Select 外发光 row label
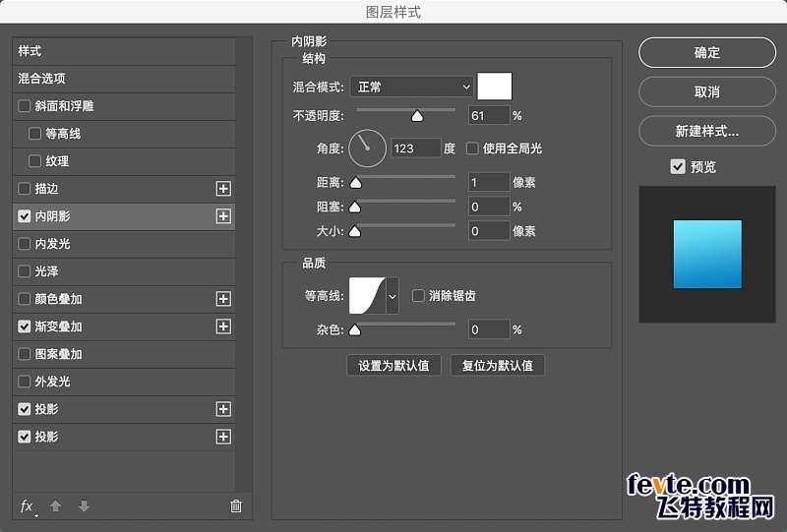The image size is (787, 532). coord(52,382)
